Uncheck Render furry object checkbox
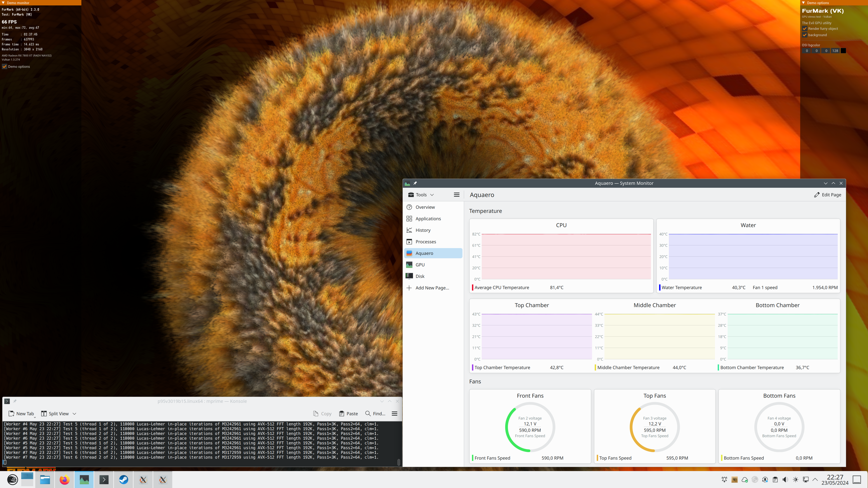868x488 pixels. 805,29
